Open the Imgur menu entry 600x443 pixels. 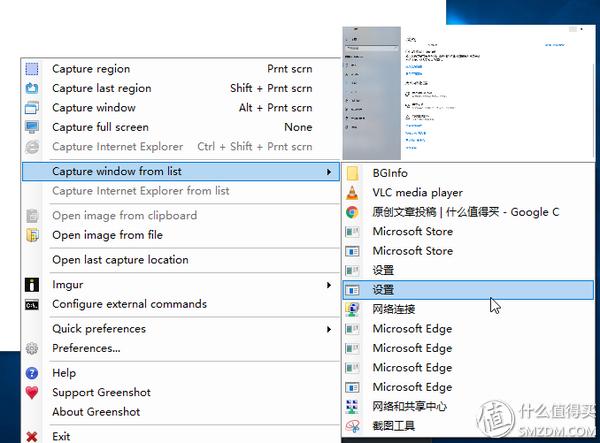(181, 285)
